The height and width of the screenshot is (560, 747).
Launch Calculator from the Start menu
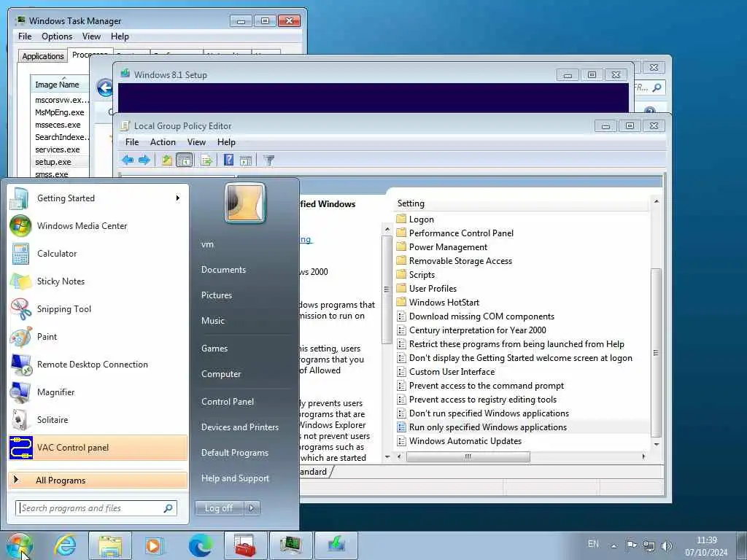[x=98, y=253]
